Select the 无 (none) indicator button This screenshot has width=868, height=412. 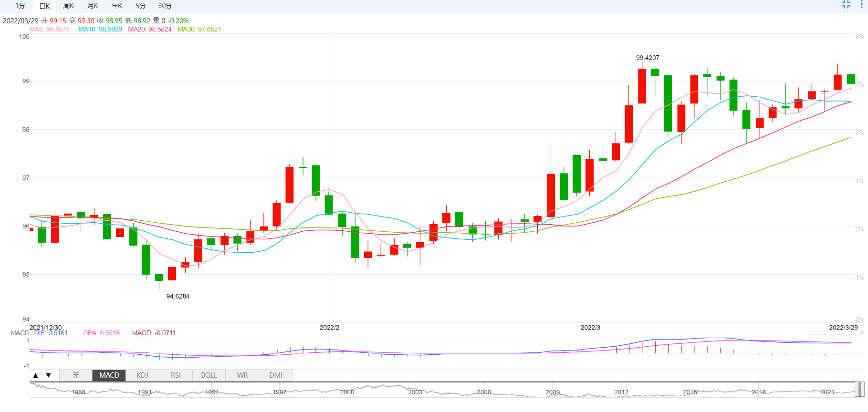pyautogui.click(x=76, y=375)
